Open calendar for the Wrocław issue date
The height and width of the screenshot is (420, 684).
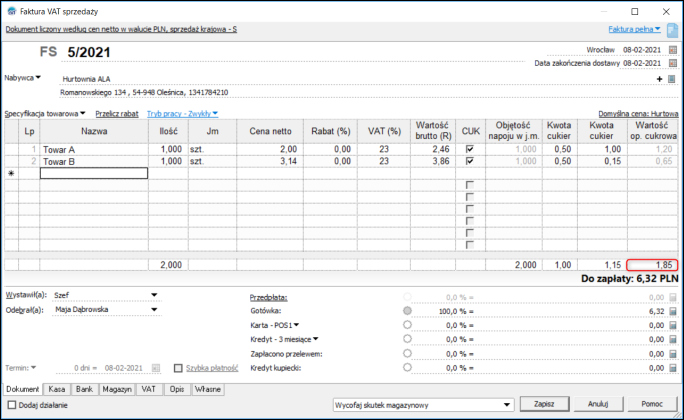671,48
